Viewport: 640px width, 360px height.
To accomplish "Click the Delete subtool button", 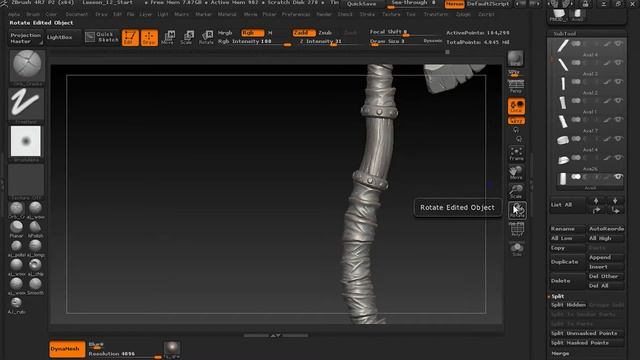I will (567, 281).
